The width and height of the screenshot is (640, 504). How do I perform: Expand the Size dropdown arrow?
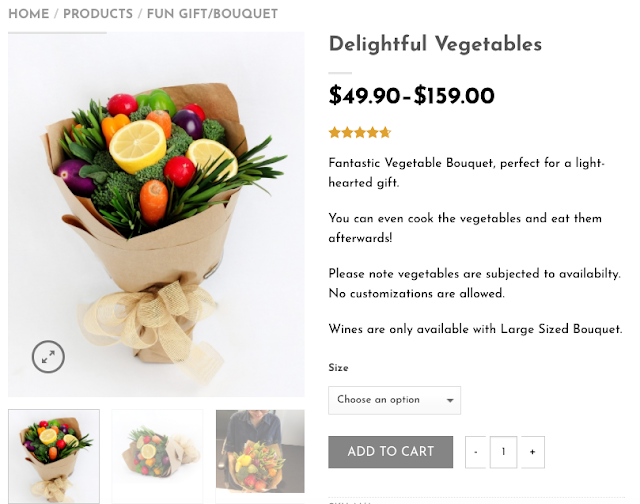[x=450, y=400]
